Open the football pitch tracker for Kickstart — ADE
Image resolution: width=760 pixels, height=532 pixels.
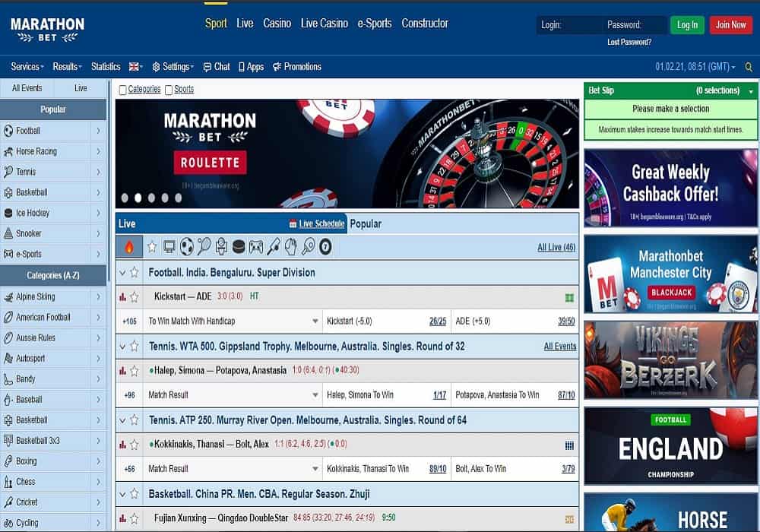click(x=569, y=297)
